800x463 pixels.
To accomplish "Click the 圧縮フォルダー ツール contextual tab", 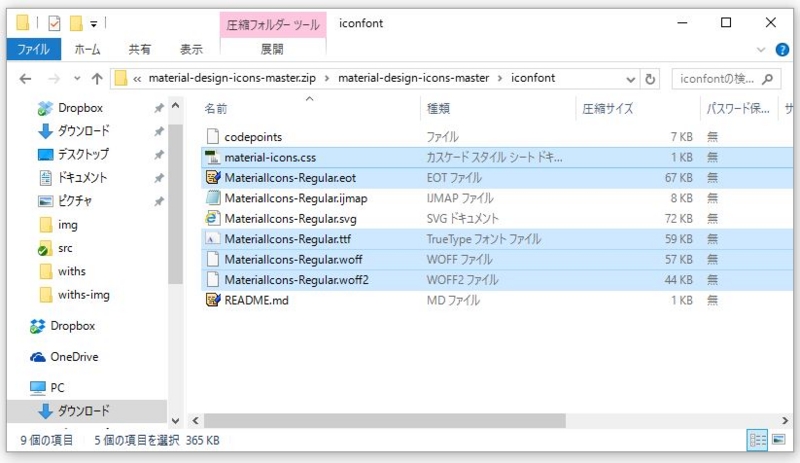I will [x=273, y=25].
